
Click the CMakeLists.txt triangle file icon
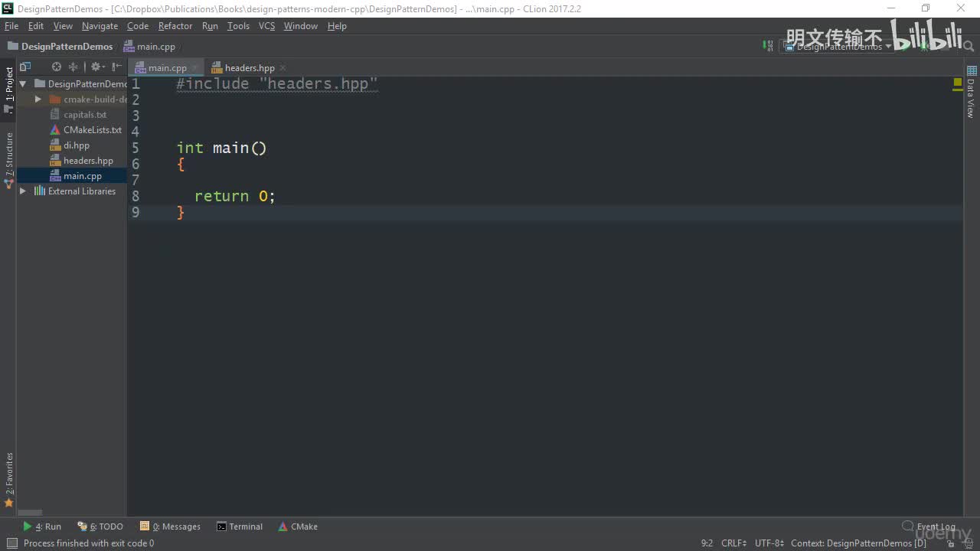(55, 130)
